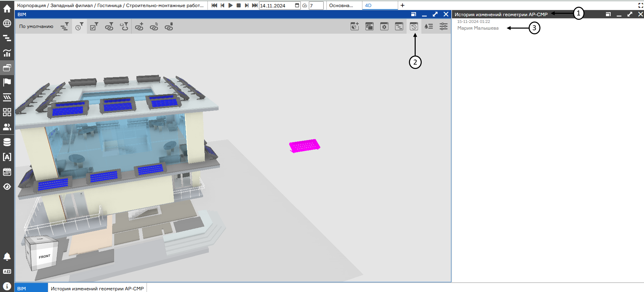Open the info icon in sidebar
This screenshot has width=644, height=292.
tap(7, 286)
